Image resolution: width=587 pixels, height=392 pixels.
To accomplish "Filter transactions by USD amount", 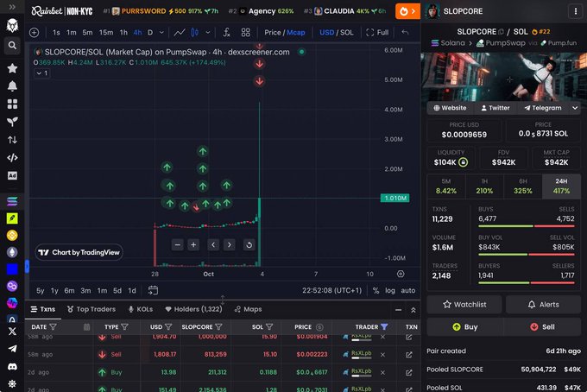I will (168, 327).
